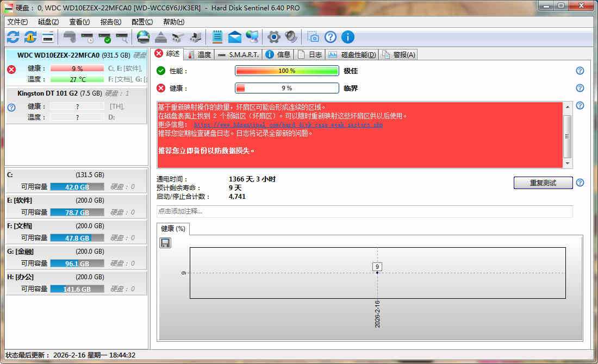Click the screenshot camera icon near Help
Viewport: 598px width, 364px height.
click(312, 36)
